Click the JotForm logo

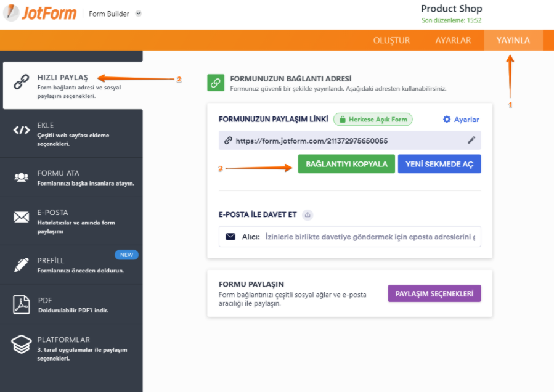pos(39,13)
